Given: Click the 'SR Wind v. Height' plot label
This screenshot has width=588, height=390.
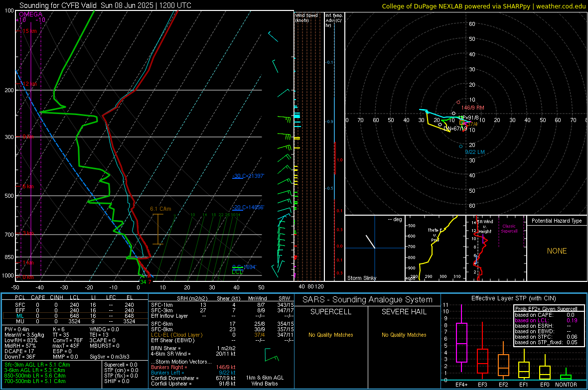Looking at the screenshot, I should pos(485,227).
